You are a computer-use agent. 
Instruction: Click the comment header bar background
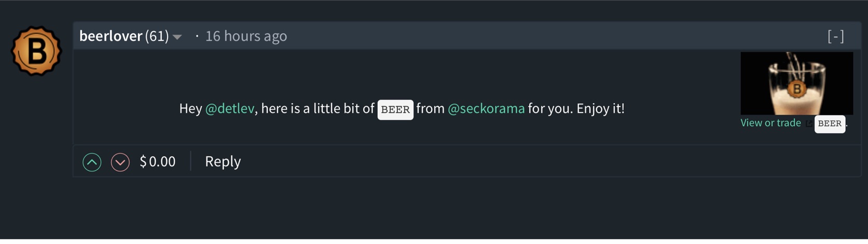click(x=519, y=36)
